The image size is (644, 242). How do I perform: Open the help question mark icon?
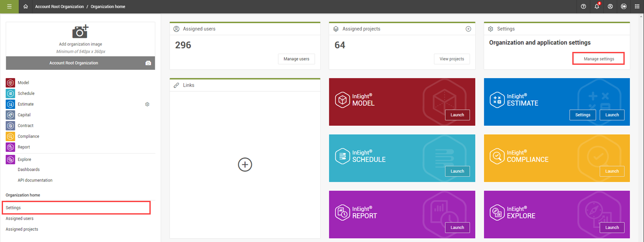click(x=583, y=6)
